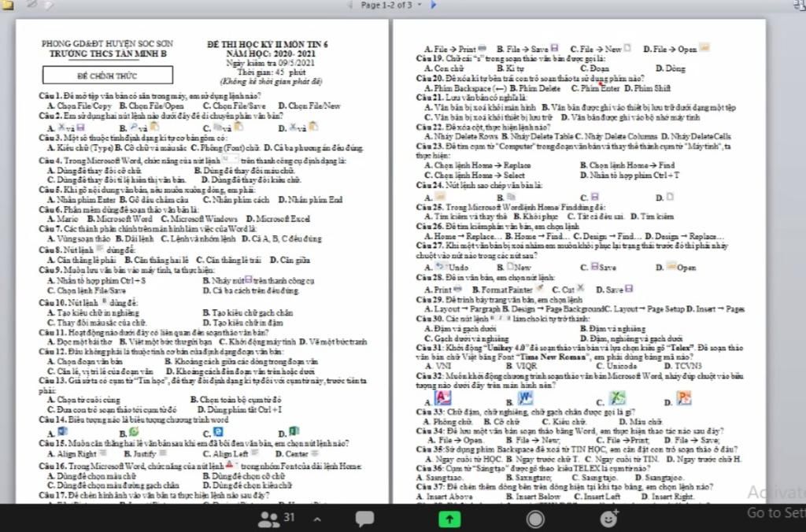Click answer "D. Microsoft Excel" in Câu 6
Screen dimensions: 806x532
(x=278, y=219)
